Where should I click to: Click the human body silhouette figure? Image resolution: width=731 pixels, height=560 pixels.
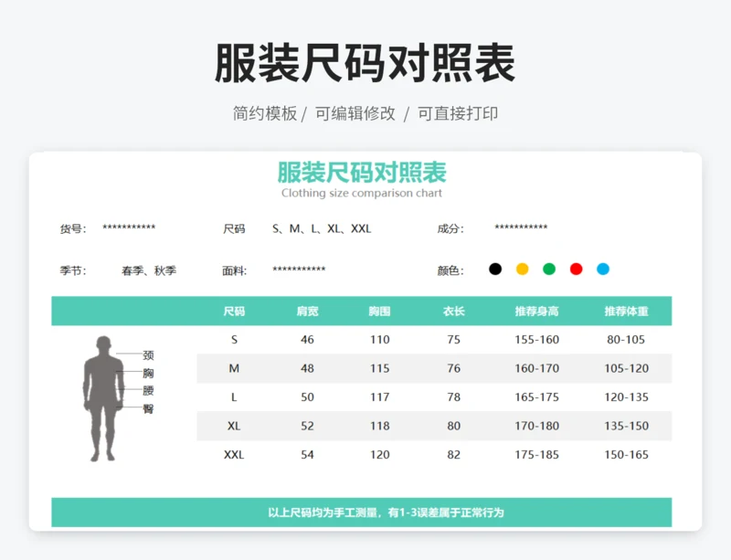click(x=103, y=398)
